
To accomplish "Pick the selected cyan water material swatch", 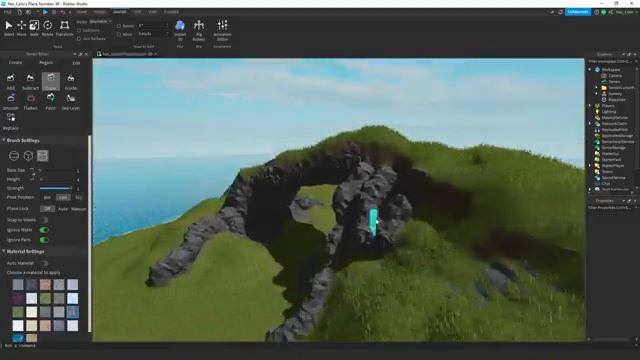I will click(18, 338).
